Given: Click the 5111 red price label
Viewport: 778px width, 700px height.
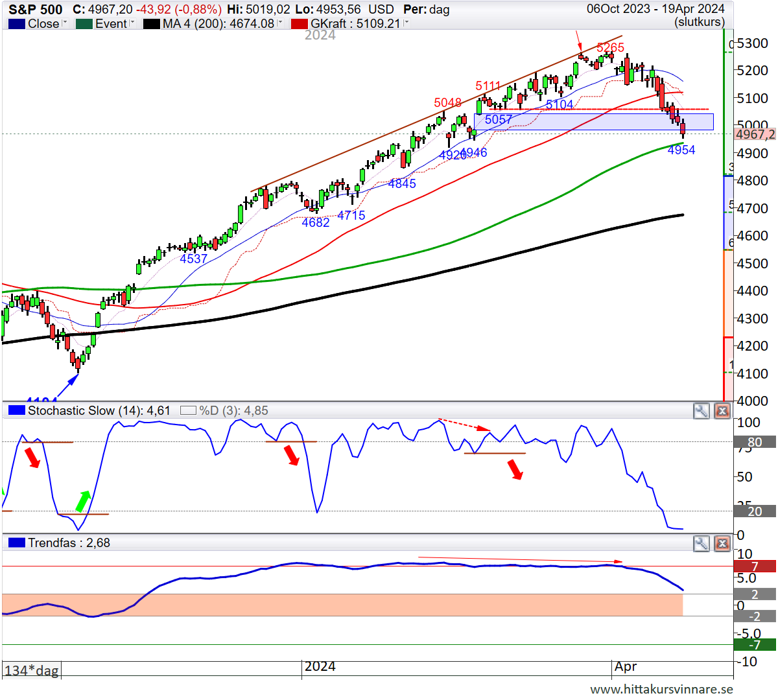Looking at the screenshot, I should coord(488,86).
